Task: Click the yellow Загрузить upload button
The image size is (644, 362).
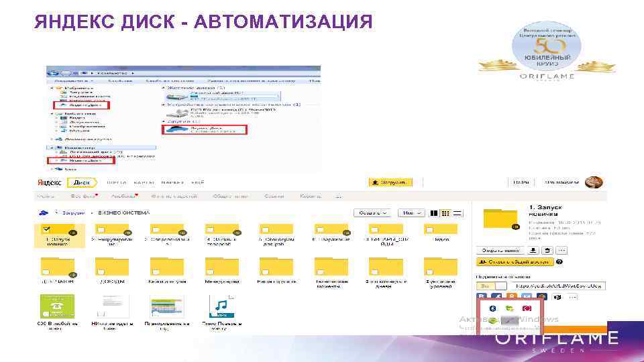Action: click(390, 182)
